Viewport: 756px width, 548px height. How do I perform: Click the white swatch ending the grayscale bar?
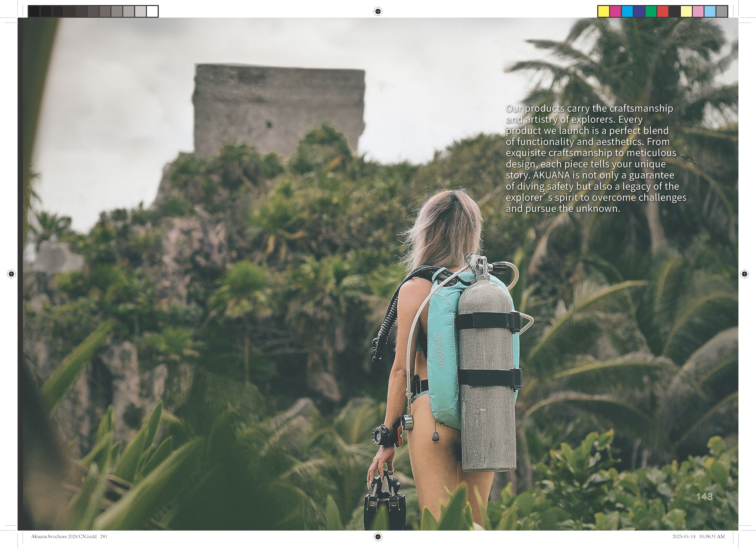pyautogui.click(x=152, y=11)
